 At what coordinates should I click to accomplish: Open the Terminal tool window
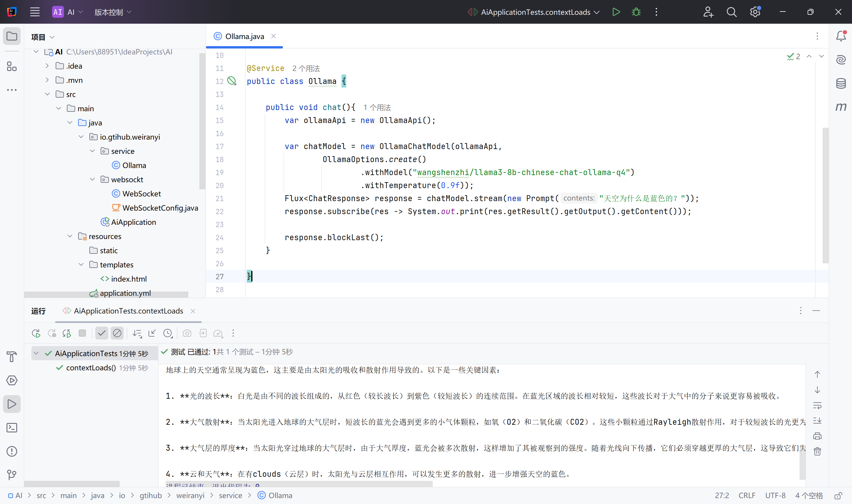[x=12, y=428]
